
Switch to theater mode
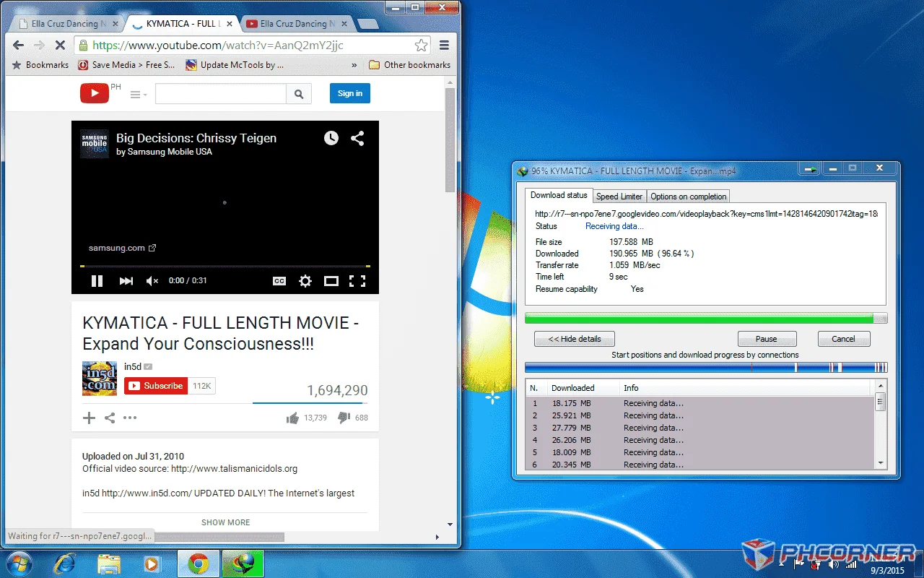coord(331,281)
